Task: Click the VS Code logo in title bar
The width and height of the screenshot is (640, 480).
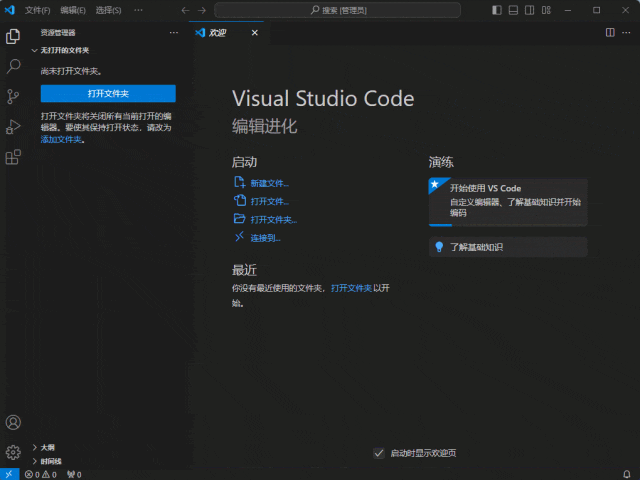Action: 10,10
